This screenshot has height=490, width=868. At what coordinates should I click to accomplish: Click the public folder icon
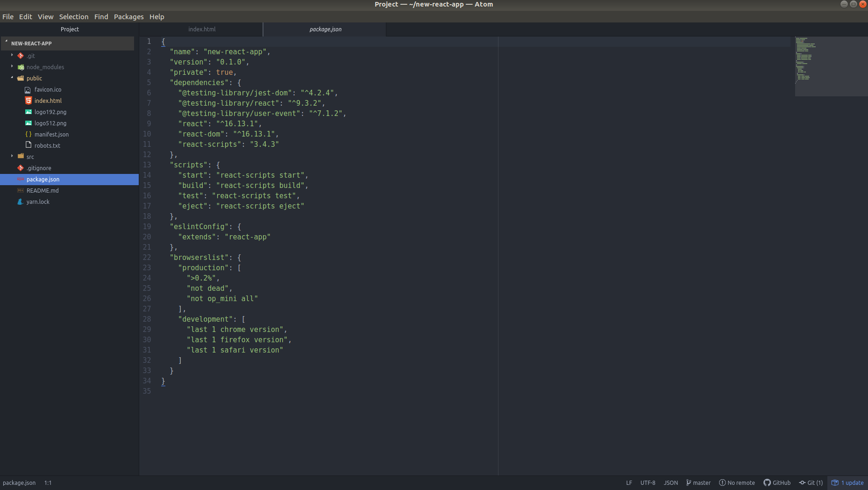pos(21,78)
